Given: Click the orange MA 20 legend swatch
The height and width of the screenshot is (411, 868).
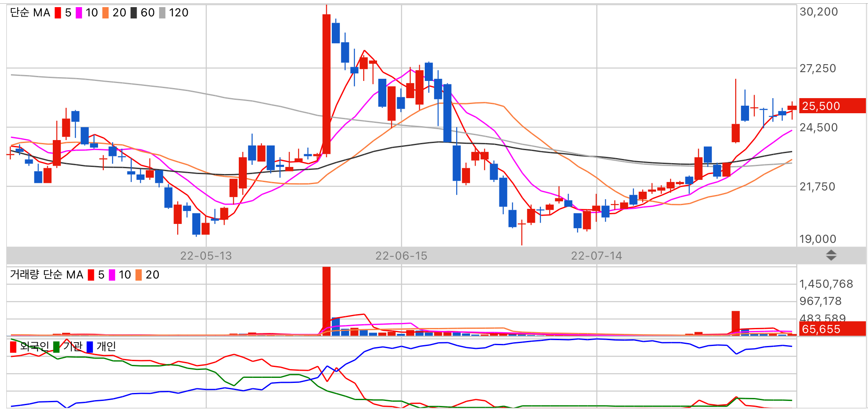Looking at the screenshot, I should [x=106, y=13].
